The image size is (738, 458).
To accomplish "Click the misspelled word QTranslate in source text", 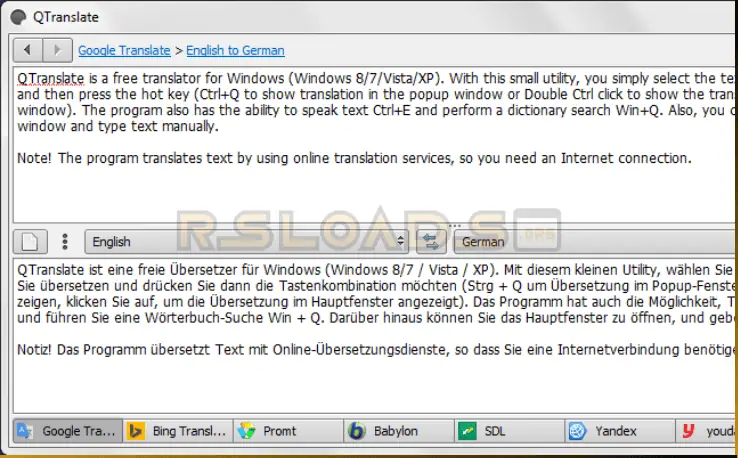I will 51,78.
